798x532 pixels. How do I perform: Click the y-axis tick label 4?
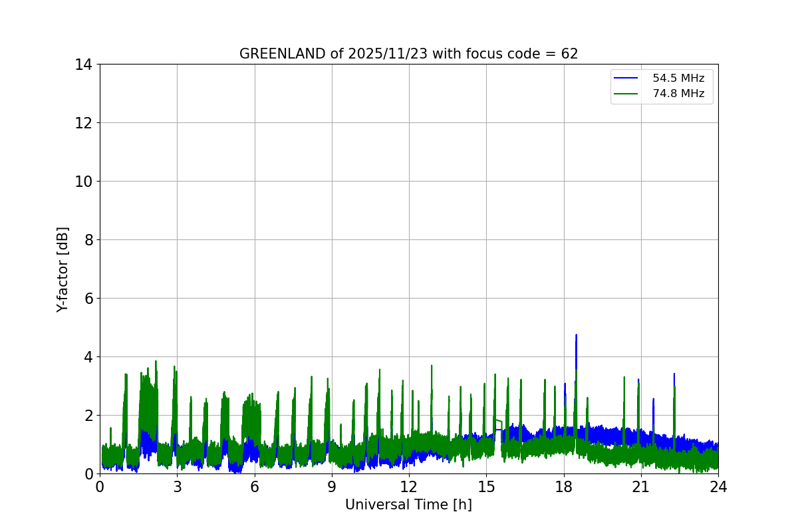[x=88, y=357]
